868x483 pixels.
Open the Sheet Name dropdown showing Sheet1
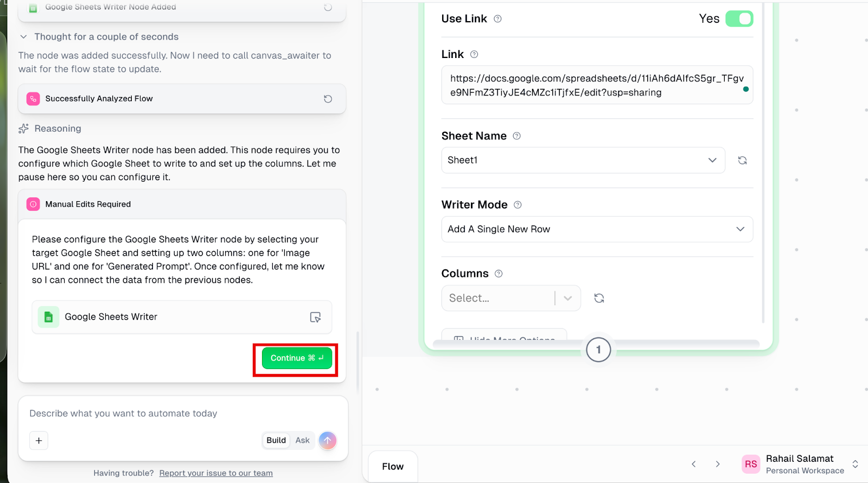tap(583, 160)
